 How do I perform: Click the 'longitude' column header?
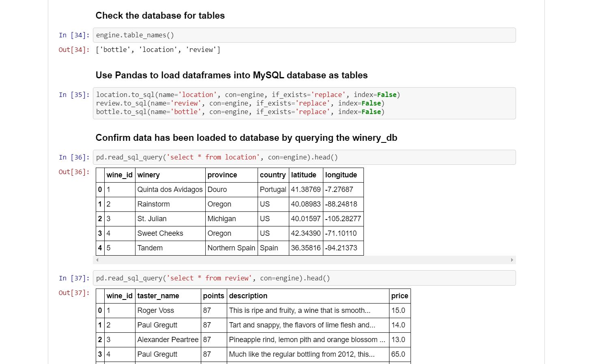click(x=341, y=175)
